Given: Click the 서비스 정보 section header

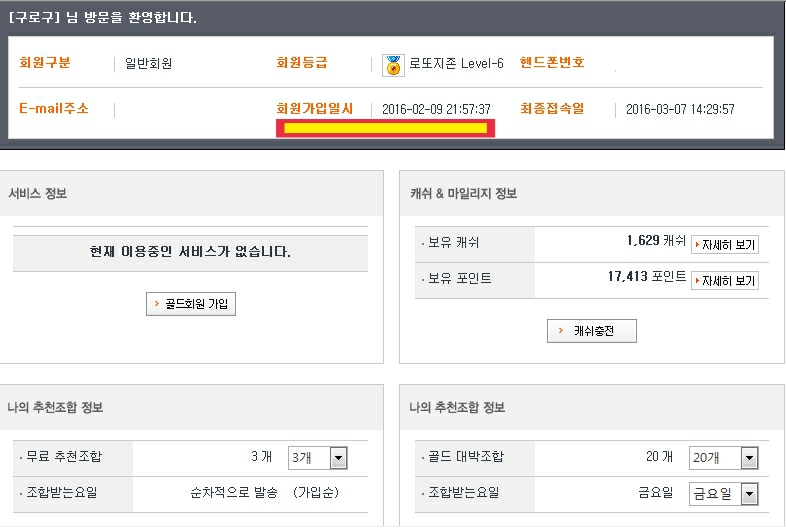Looking at the screenshot, I should [38, 194].
